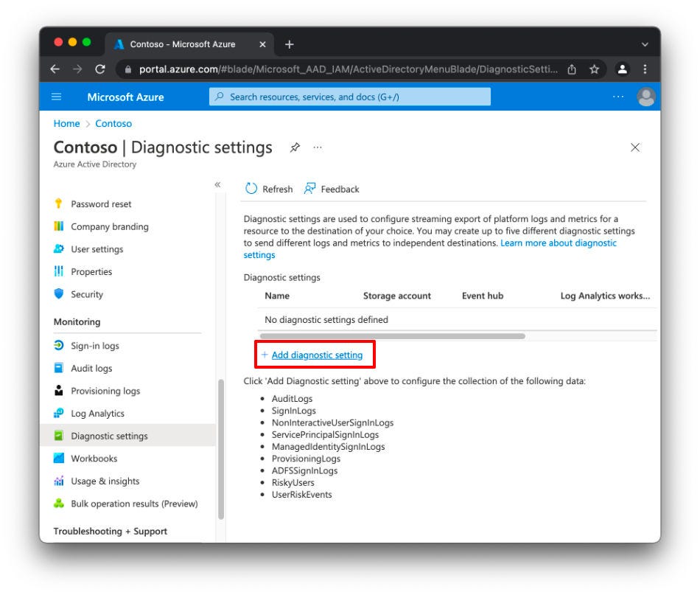The height and width of the screenshot is (595, 700).
Task: Bookmark this page with the star icon
Action: (x=594, y=69)
